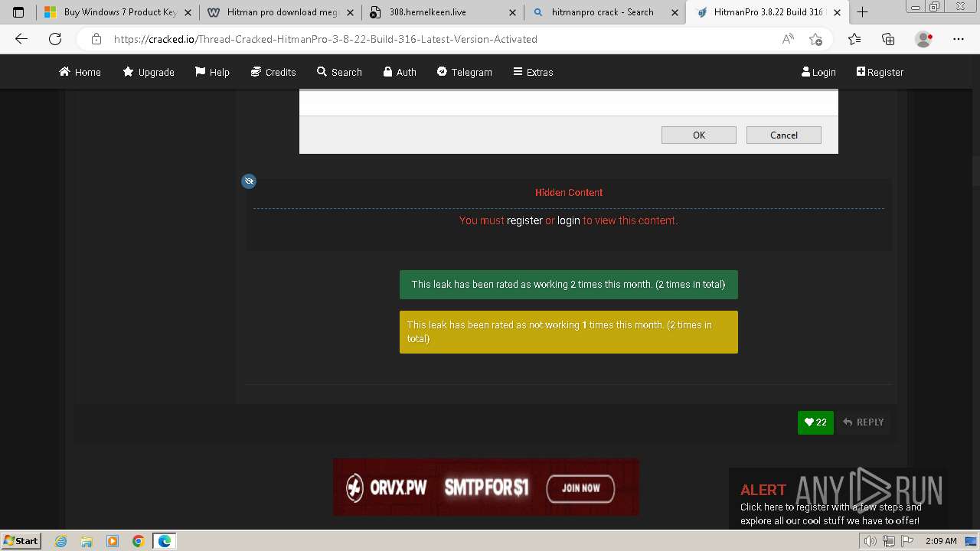This screenshot has height=551, width=980.
Task: Follow the 'register' link in hidden content
Action: pos(524,220)
